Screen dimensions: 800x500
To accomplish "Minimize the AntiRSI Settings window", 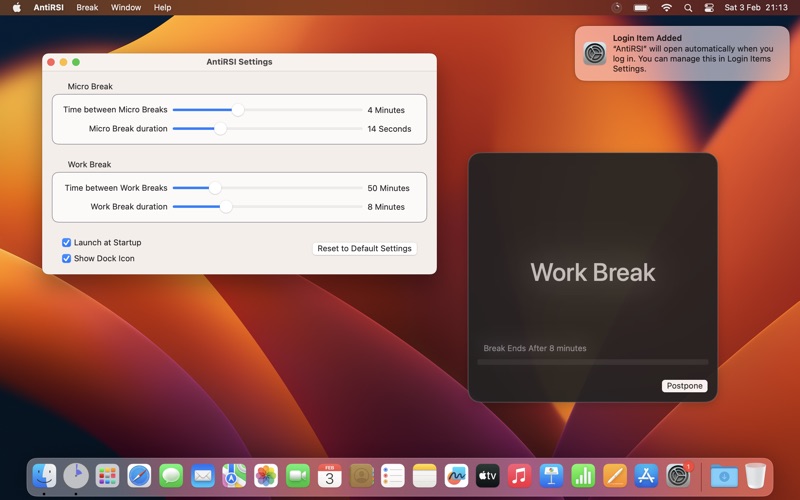I will [63, 62].
